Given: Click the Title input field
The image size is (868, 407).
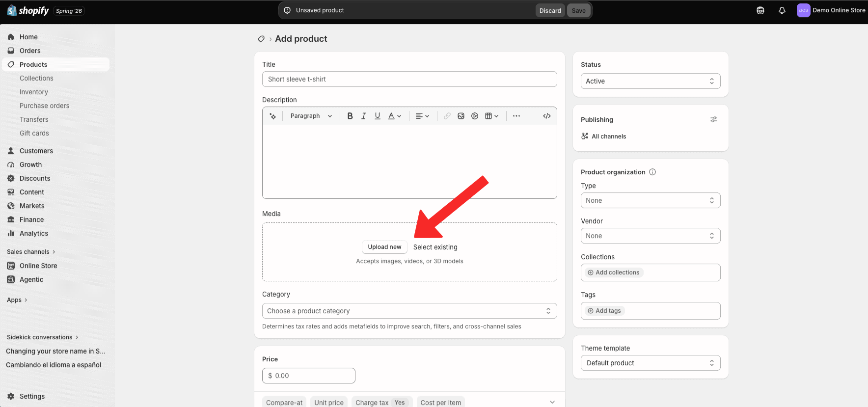Looking at the screenshot, I should point(409,79).
